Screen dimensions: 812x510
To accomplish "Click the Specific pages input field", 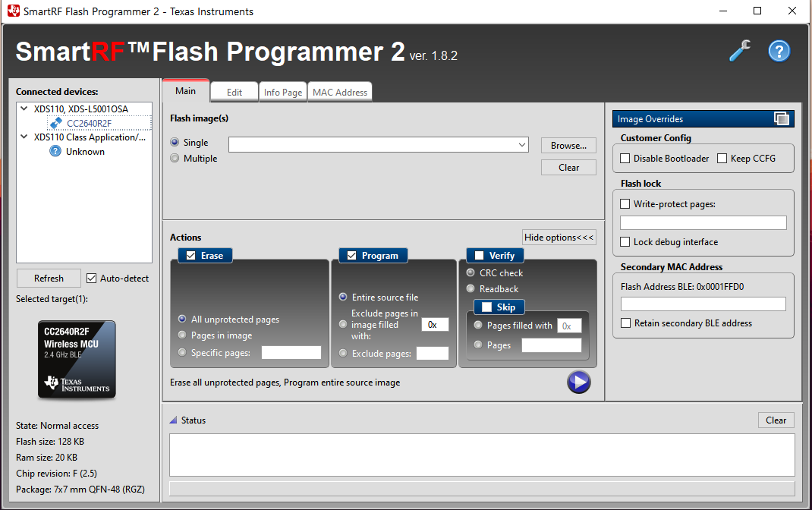I will point(291,353).
